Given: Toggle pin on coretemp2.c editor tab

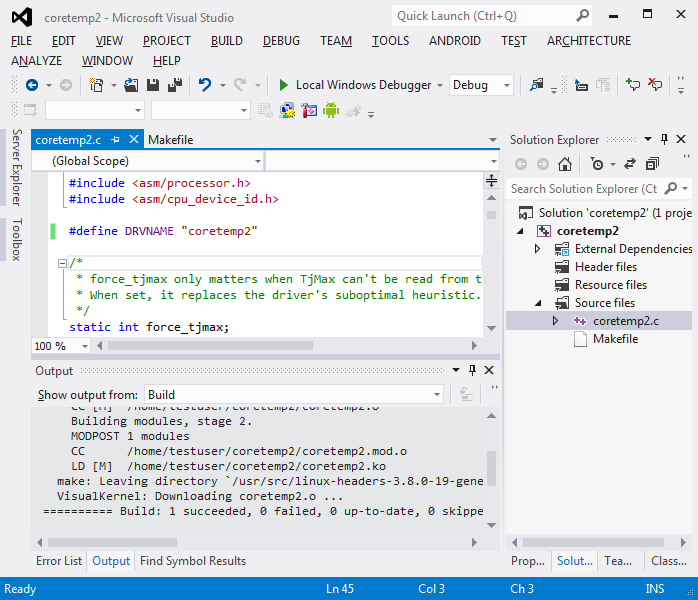Looking at the screenshot, I should 116,140.
